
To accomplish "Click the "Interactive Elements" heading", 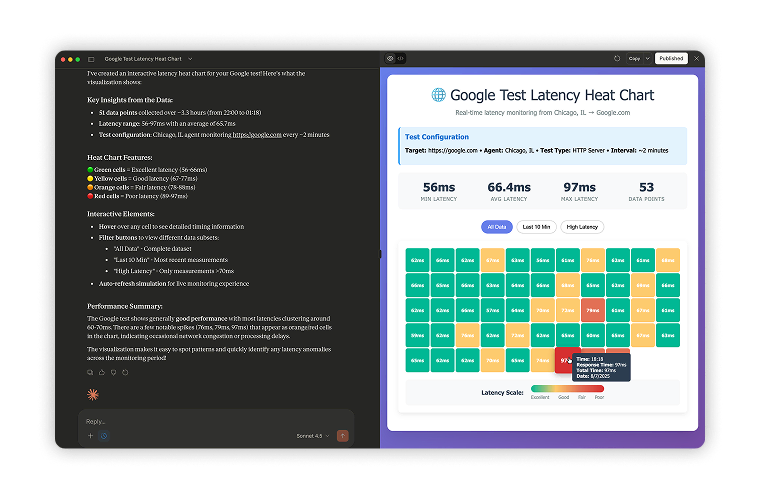I will 121,214.
